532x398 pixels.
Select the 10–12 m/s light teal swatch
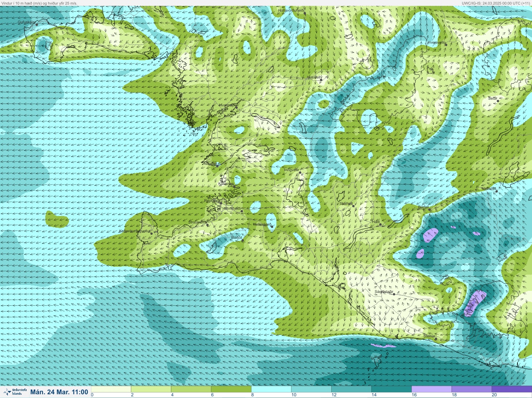click(311, 389)
